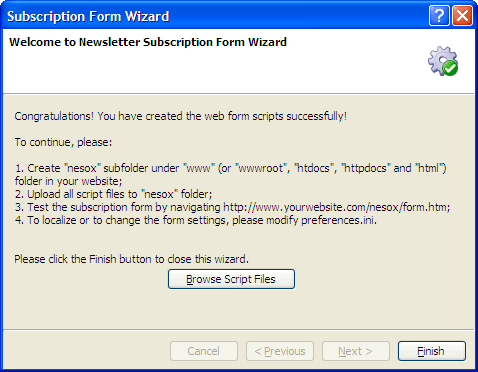Open Browse Script Files
The width and height of the screenshot is (478, 372).
tap(231, 279)
